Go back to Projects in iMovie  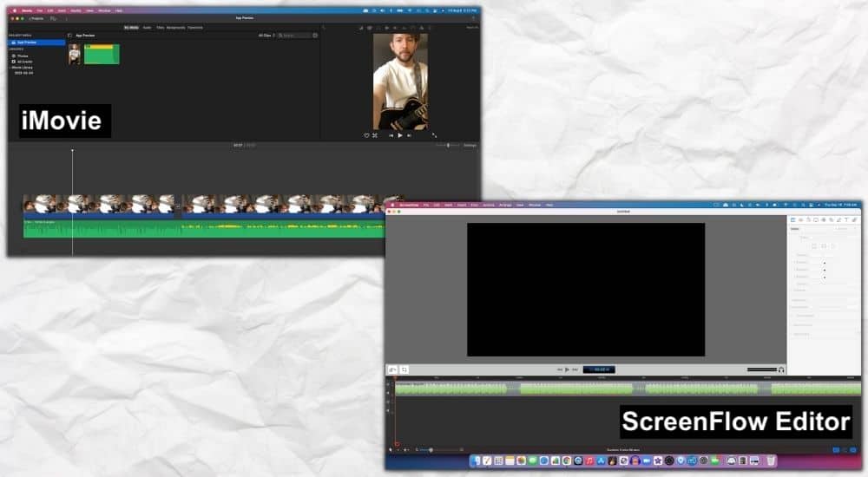coord(36,18)
